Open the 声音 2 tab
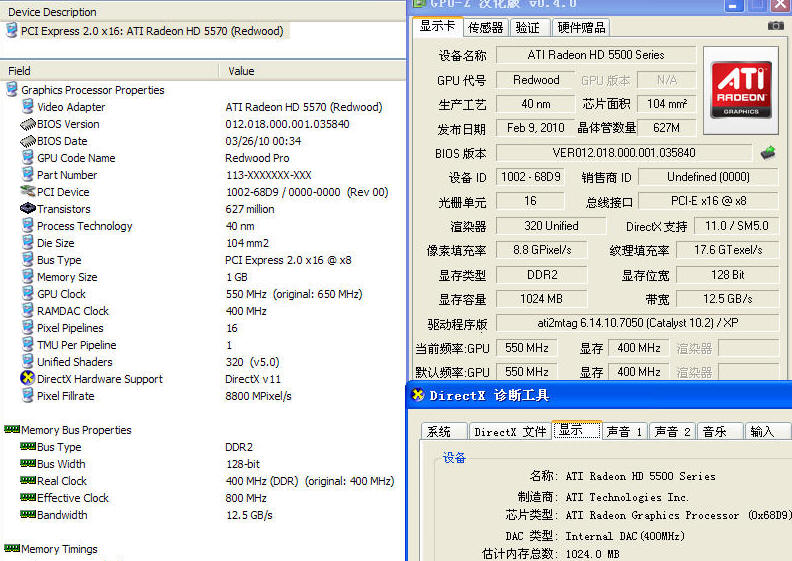Screen dimensions: 792x561 coord(672,431)
